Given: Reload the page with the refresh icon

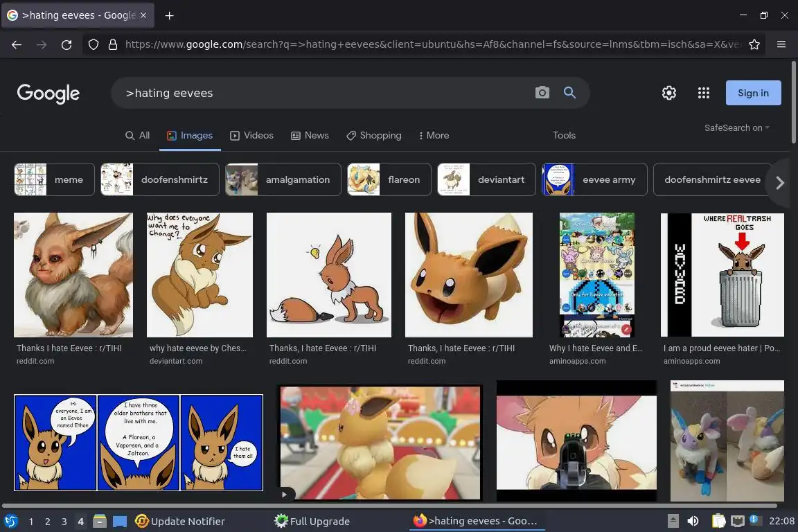Looking at the screenshot, I should point(66,45).
